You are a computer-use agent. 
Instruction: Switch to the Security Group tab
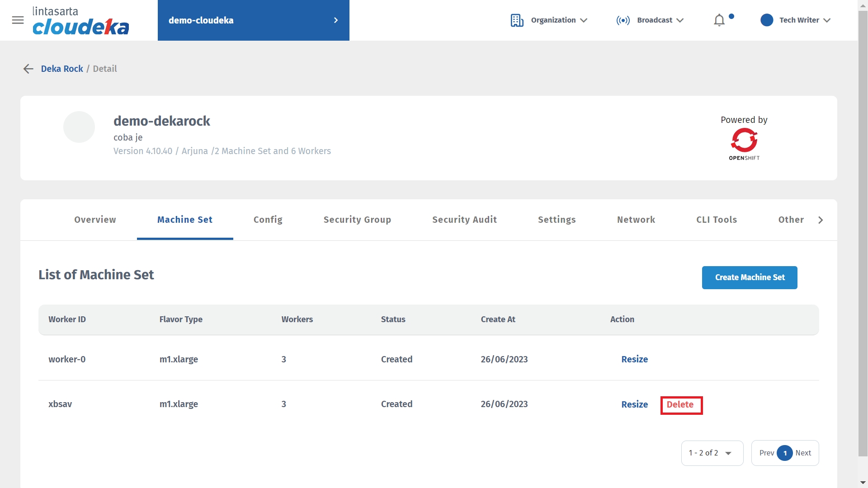point(357,220)
